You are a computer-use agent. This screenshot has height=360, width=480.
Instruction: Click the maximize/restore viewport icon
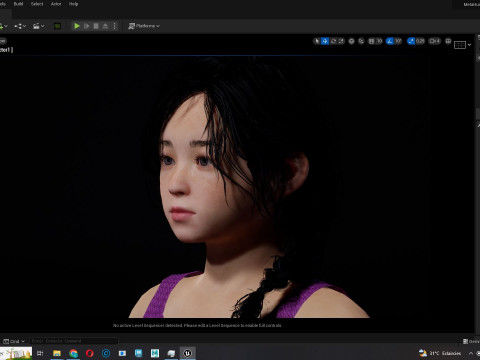coord(448,41)
